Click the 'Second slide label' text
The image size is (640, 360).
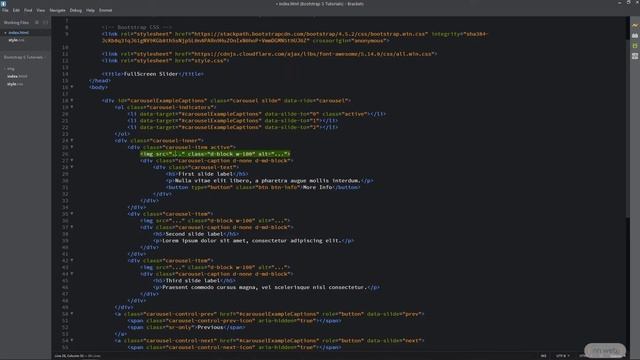[194, 234]
